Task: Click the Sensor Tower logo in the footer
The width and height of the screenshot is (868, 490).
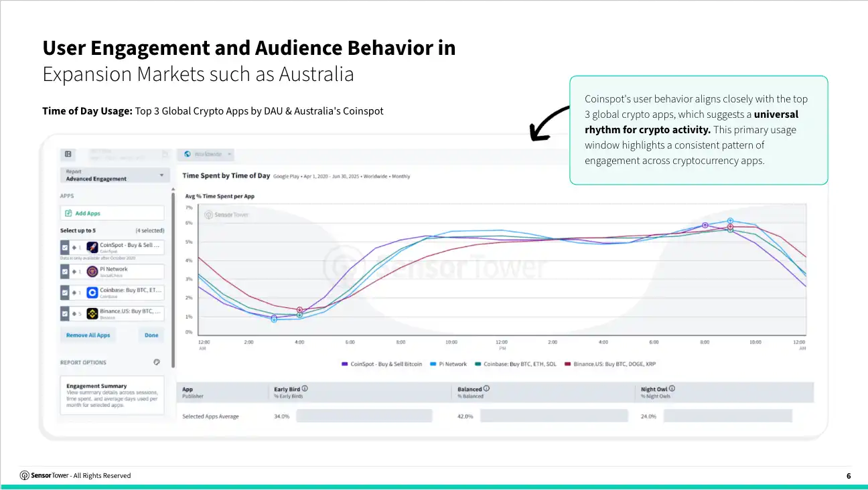Action: pyautogui.click(x=44, y=475)
